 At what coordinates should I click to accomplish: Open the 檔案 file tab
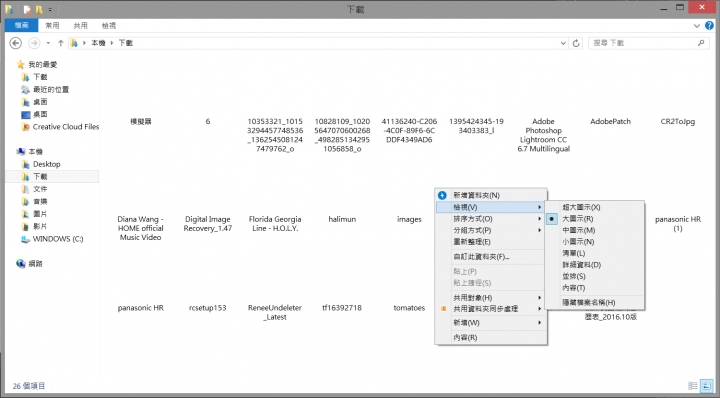pos(22,26)
